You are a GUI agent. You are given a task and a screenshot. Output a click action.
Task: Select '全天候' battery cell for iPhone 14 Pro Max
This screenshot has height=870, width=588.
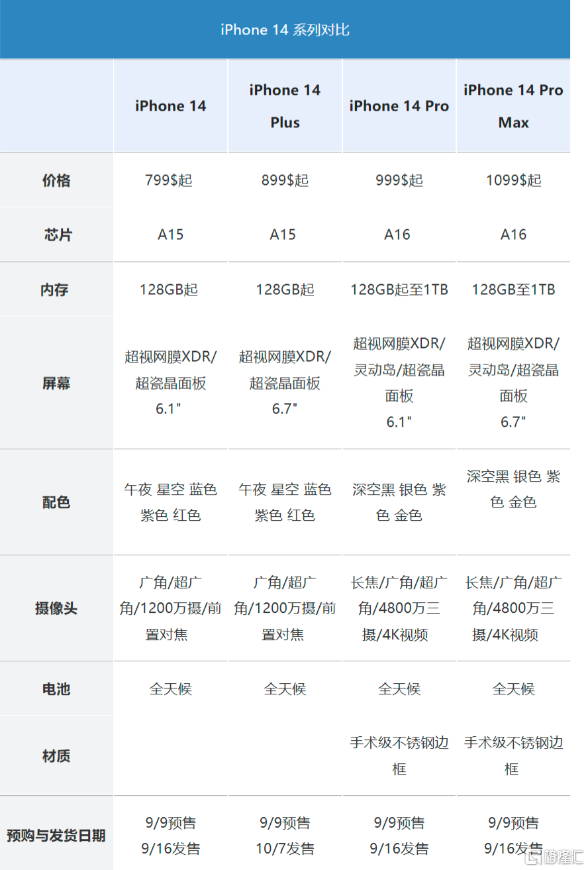(513, 689)
